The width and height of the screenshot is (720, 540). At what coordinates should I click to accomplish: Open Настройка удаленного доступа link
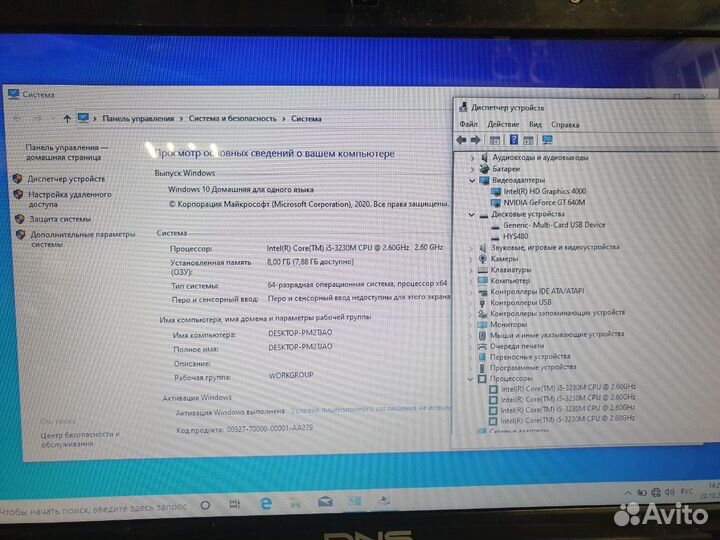(70, 199)
